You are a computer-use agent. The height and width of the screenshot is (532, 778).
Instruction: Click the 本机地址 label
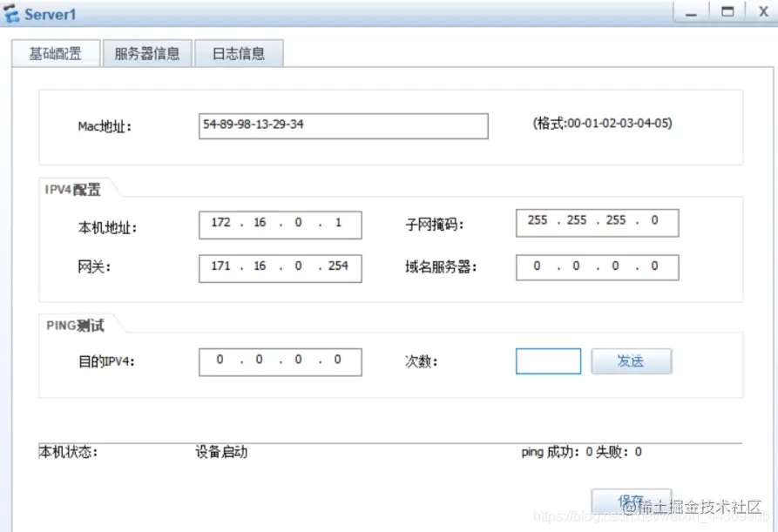[107, 227]
